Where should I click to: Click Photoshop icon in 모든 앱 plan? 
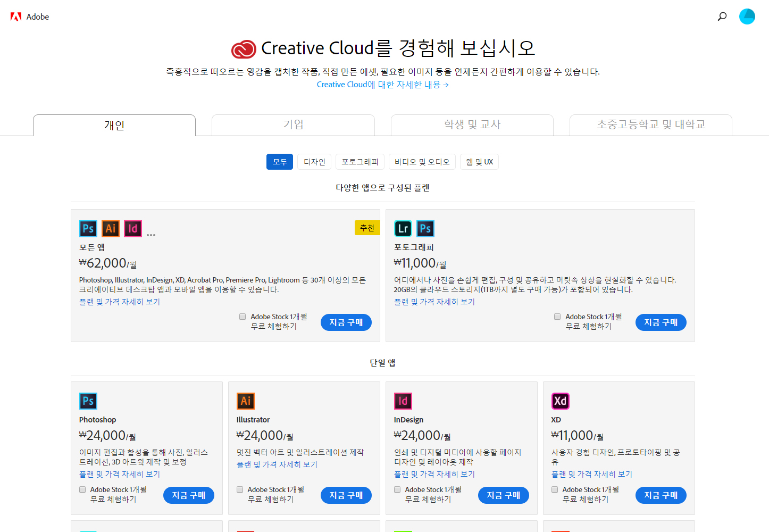(88, 229)
